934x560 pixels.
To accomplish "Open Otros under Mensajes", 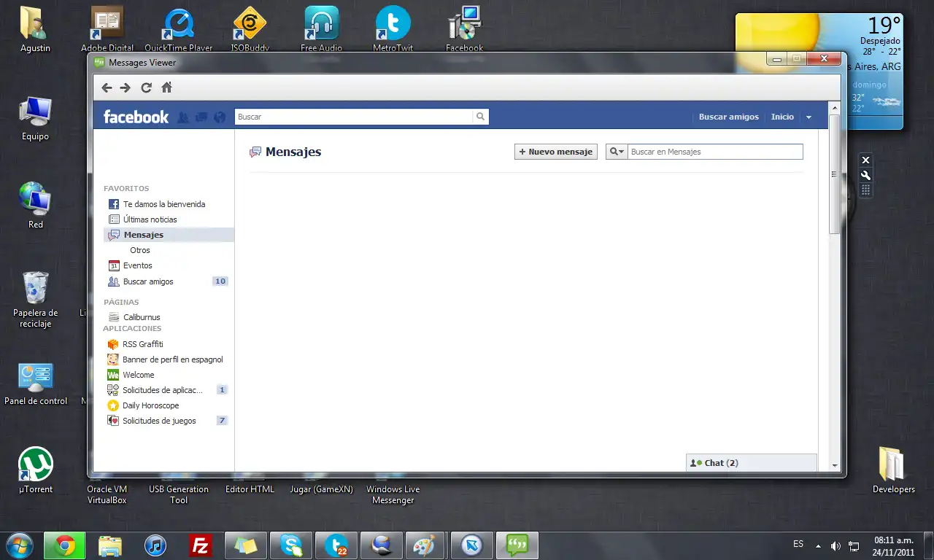I will 140,250.
